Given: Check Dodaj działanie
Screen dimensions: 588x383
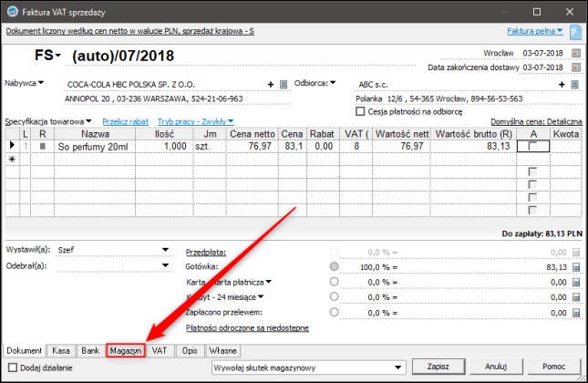Looking at the screenshot, I should point(13,367).
